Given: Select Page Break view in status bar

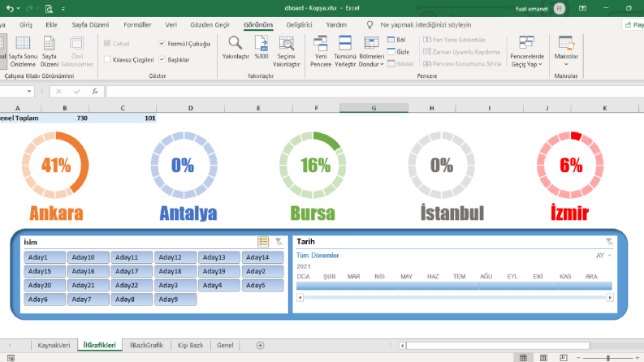Looking at the screenshot, I should point(564,357).
